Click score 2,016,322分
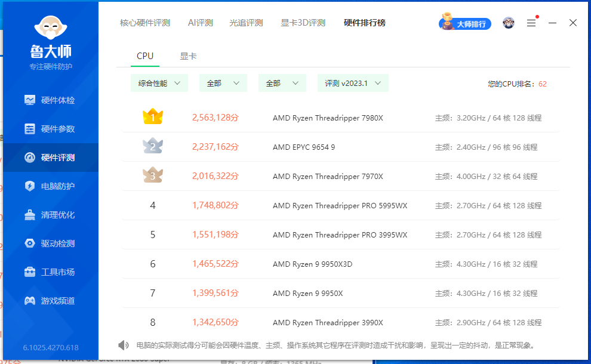Image resolution: width=591 pixels, height=364 pixels. [x=216, y=176]
